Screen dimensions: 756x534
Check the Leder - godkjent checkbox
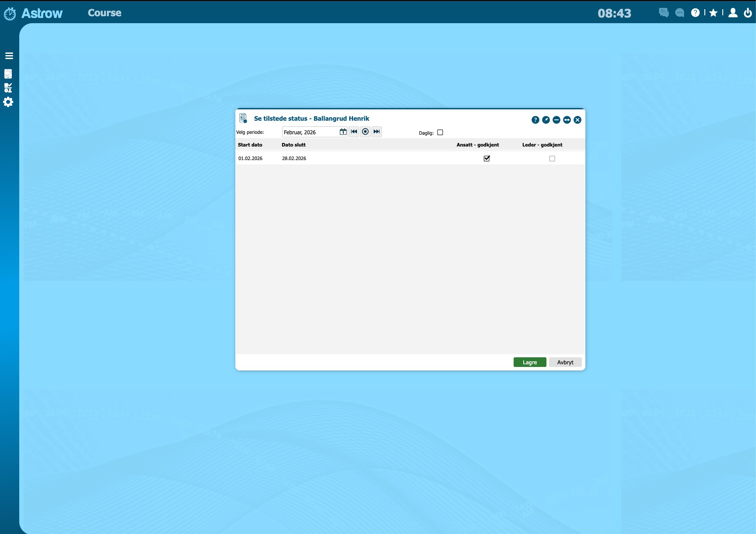pyautogui.click(x=552, y=158)
